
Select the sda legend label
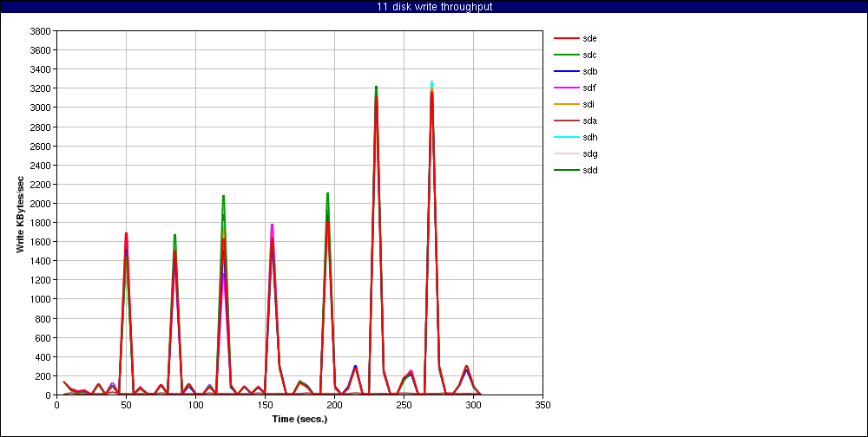coord(589,121)
